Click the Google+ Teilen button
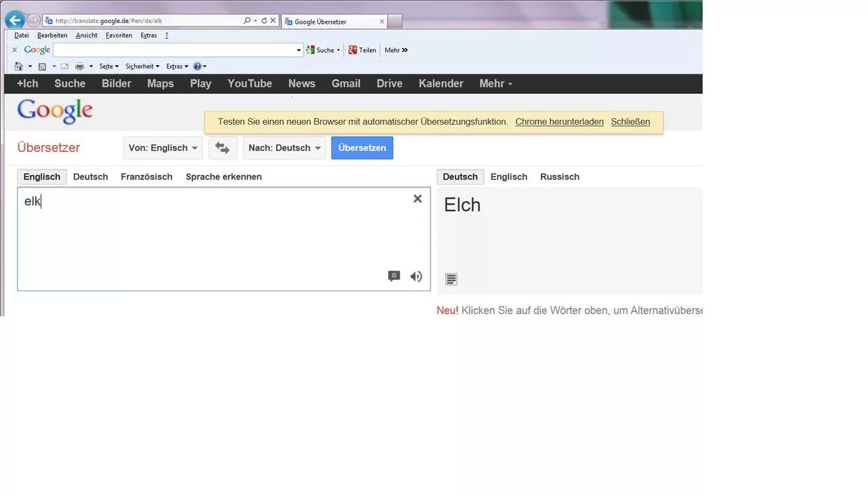The image size is (868, 496). 362,50
